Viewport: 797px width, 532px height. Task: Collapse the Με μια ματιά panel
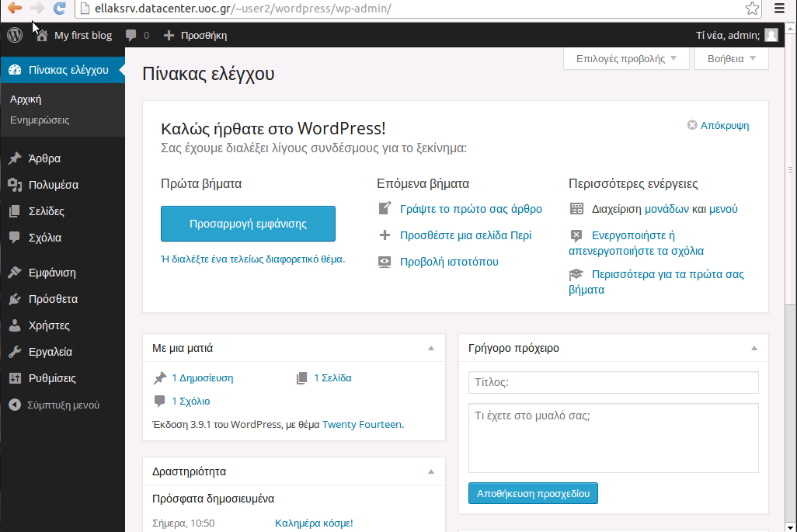click(431, 349)
